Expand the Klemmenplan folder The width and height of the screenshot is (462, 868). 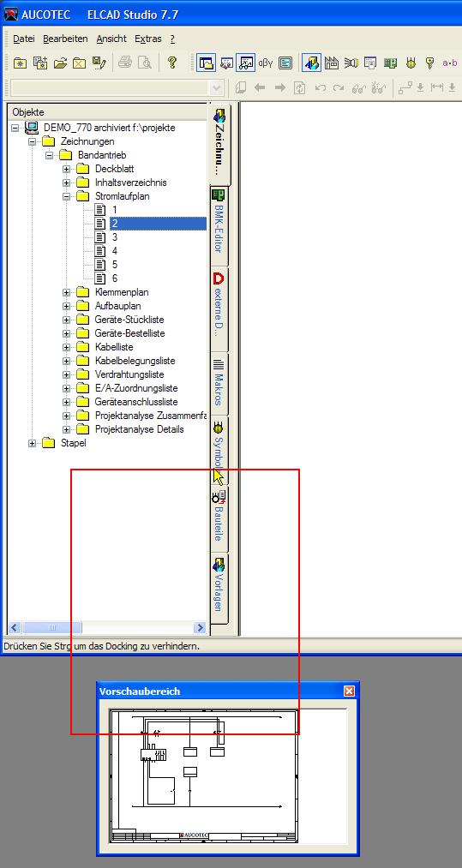67,292
